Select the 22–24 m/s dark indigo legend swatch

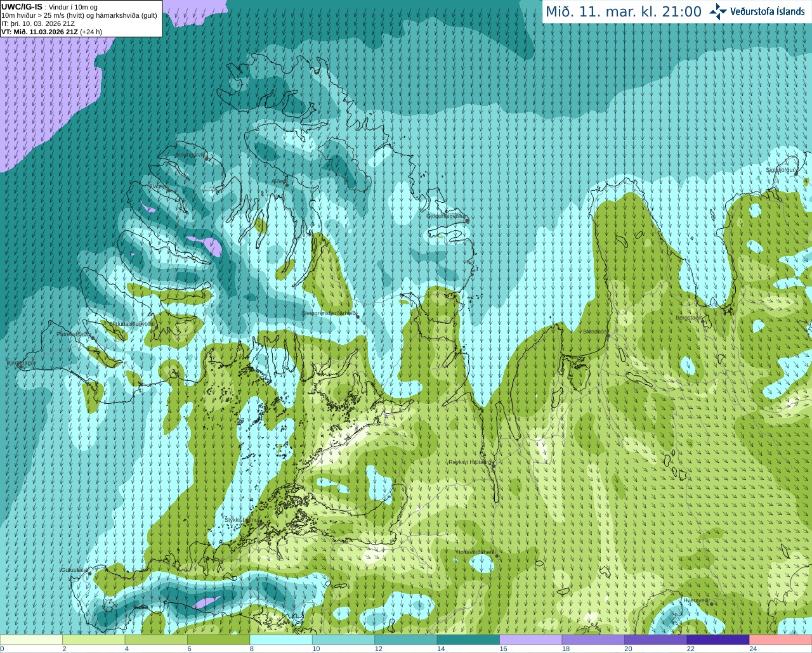[719, 640]
